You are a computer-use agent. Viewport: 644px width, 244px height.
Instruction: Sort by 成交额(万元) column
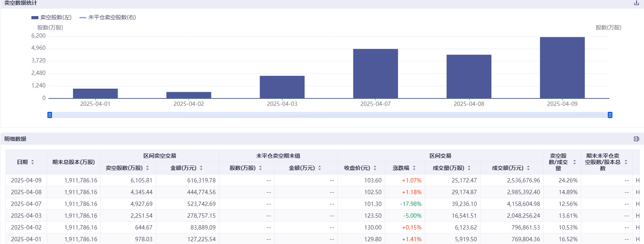(528, 168)
